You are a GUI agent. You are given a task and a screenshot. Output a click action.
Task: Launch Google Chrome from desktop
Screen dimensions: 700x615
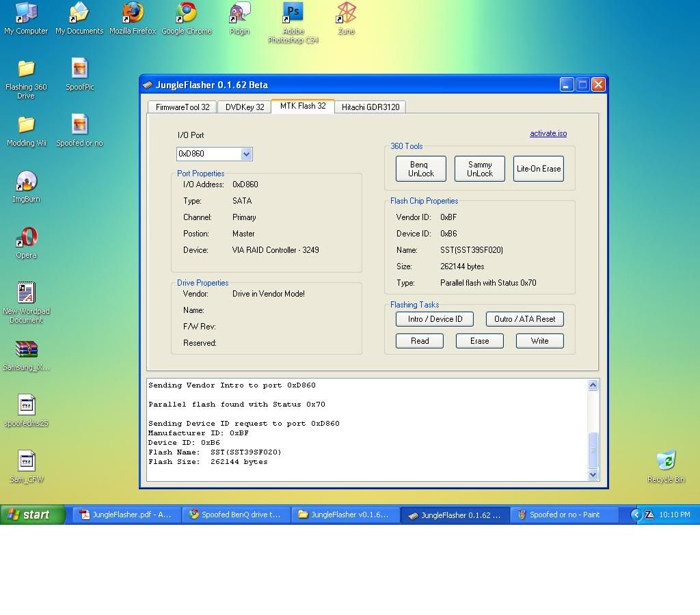click(186, 13)
